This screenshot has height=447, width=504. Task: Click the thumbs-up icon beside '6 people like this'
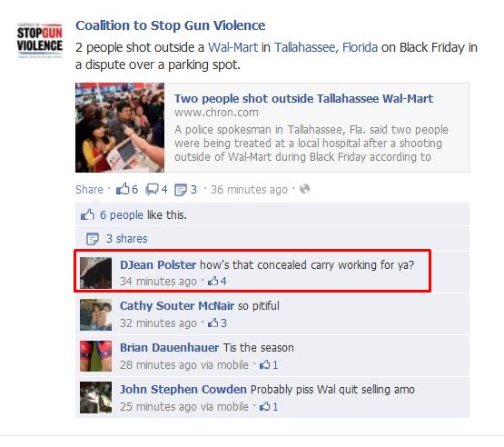[x=87, y=214]
